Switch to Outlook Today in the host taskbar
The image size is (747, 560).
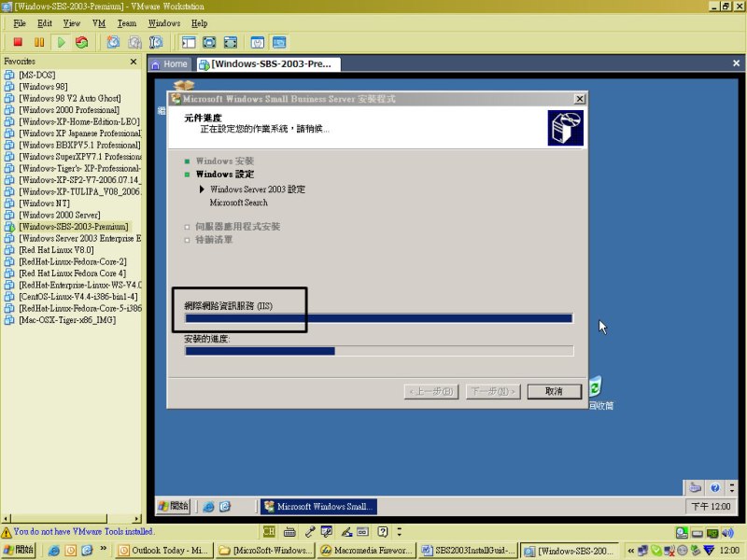coord(164,551)
